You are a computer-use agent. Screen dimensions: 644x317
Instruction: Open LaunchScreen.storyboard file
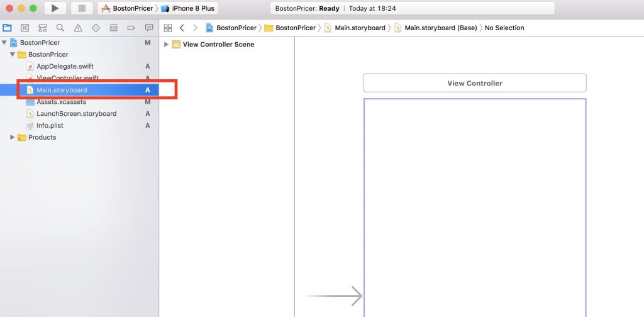click(76, 113)
